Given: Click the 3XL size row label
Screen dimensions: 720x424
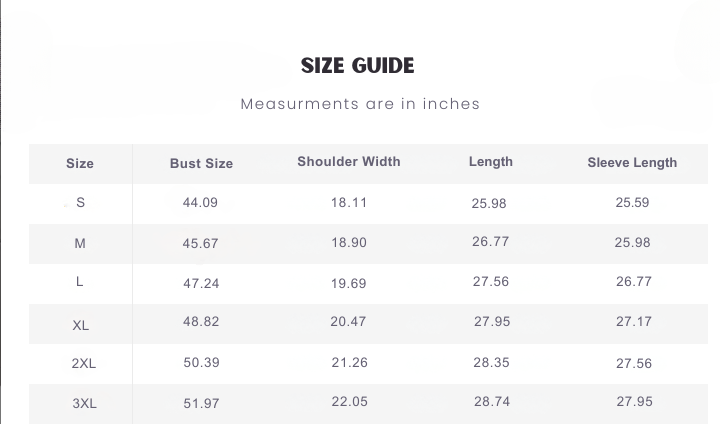Looking at the screenshot, I should 84,404.
